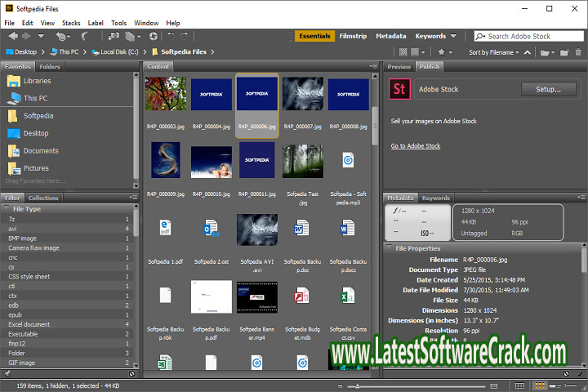Click the Open in Camera Raw icon
The width and height of the screenshot is (588, 392).
154,37
